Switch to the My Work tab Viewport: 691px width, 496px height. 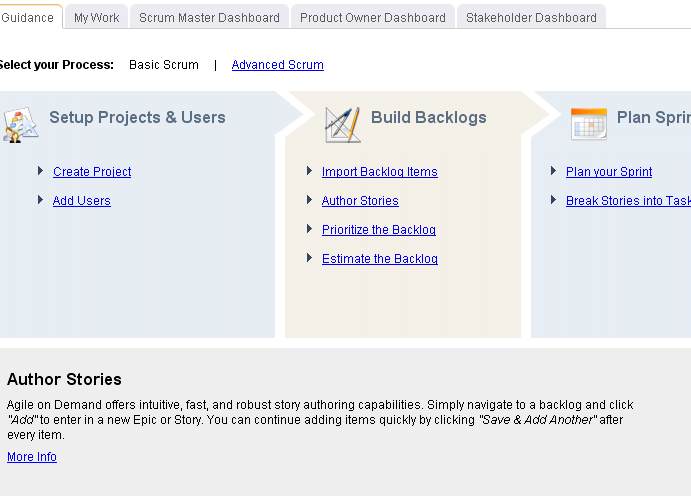coord(97,17)
